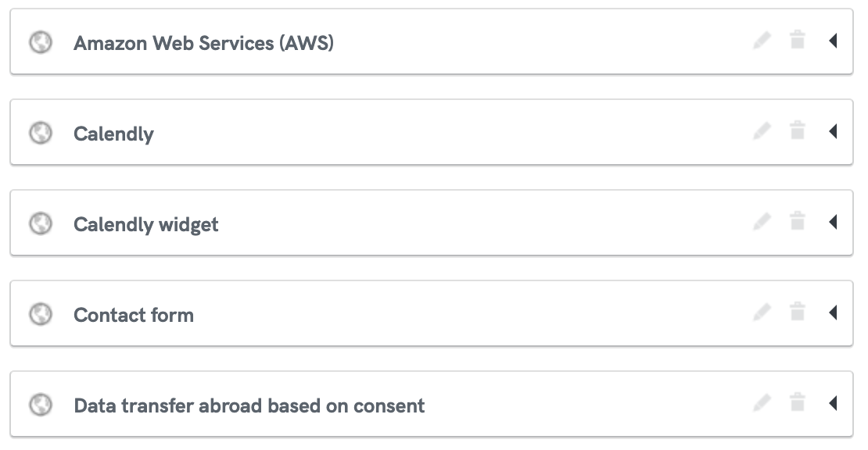Click the globe icon beside Amazon Web Services
Image resolution: width=868 pixels, height=450 pixels.
click(41, 42)
